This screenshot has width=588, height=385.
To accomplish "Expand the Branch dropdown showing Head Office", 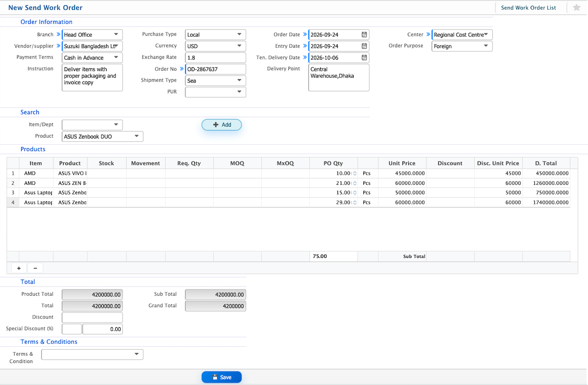I will [92, 35].
